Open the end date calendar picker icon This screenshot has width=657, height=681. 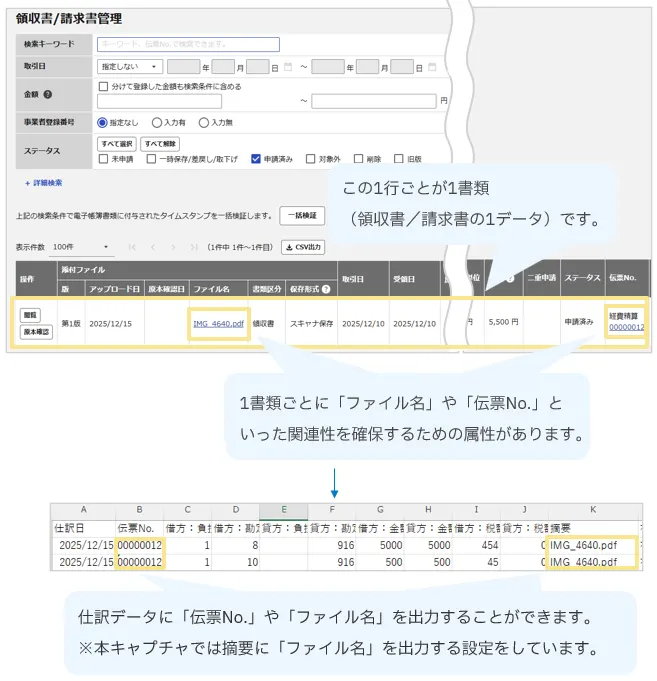coord(432,67)
